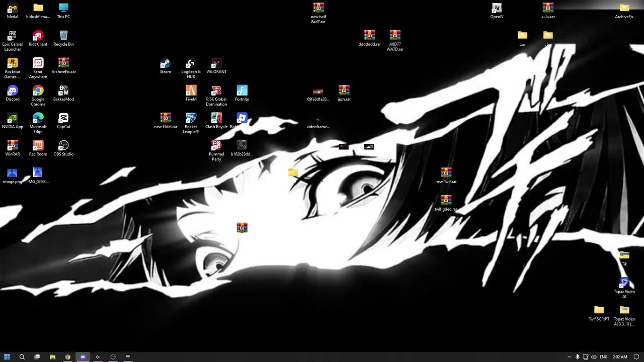Select the IMG_0290 file thumbnail
Image resolution: width=644 pixels, height=362 pixels.
(x=38, y=176)
